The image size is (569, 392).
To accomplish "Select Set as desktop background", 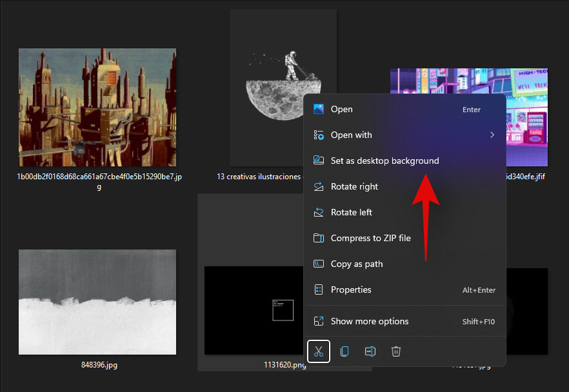I will tap(384, 161).
